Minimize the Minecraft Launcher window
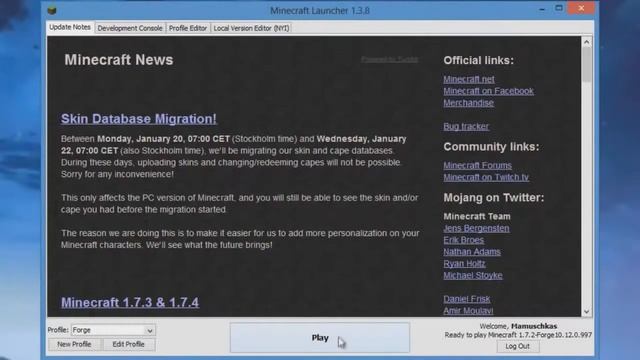This screenshot has width=640, height=360. (542, 9)
